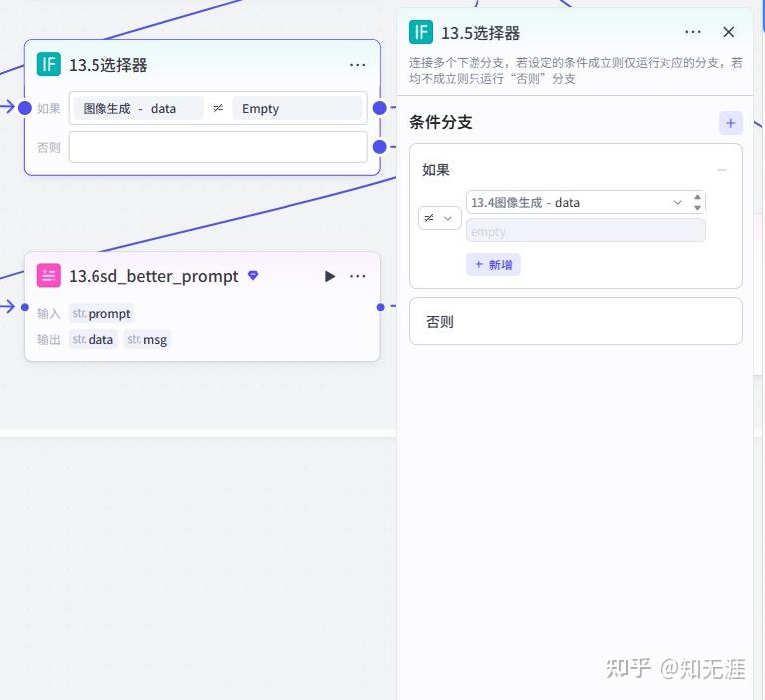765x700 pixels.
Task: Click the pink icon of 13.6sd_better_prompt node
Action: click(49, 276)
